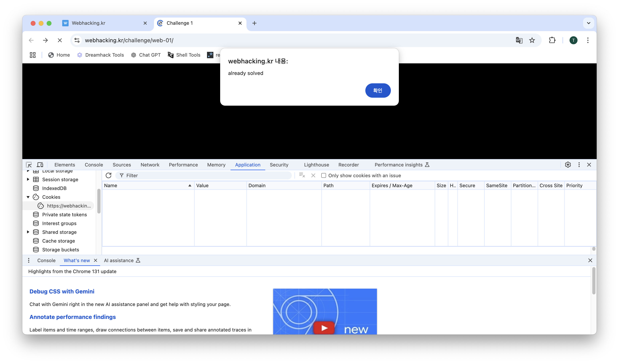Toggle the device toolbar icon
Screen dimensions: 619x364
pos(40,165)
